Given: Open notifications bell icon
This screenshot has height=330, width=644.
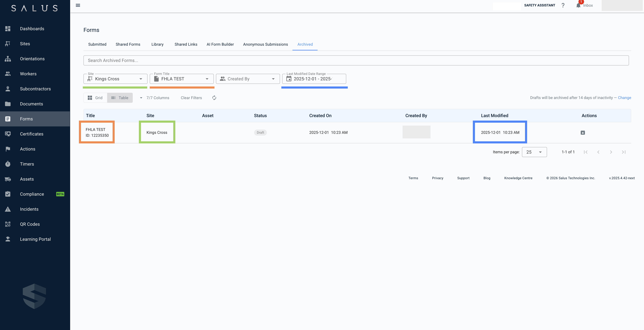Looking at the screenshot, I should coord(578,6).
